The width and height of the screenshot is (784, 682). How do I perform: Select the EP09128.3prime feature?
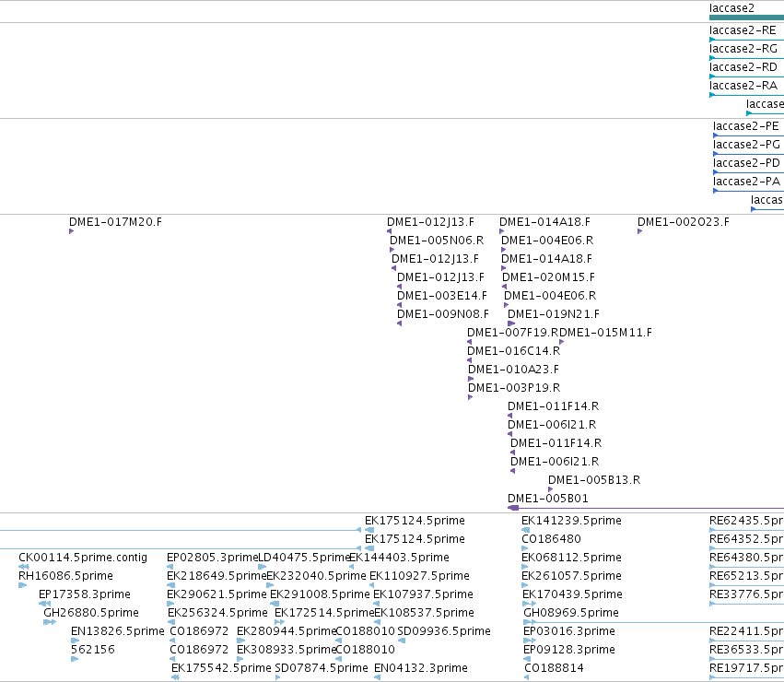click(569, 650)
